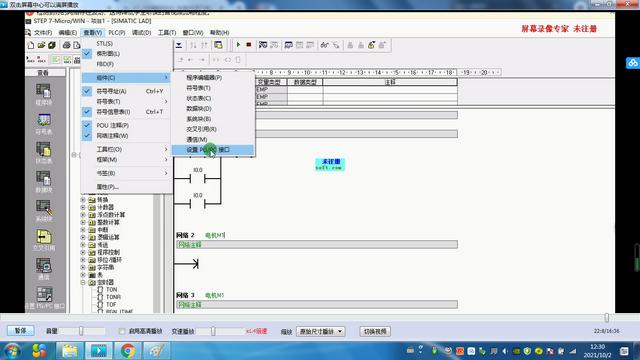
Task: Toggle Symbolic Addressing (A) Ctrl+Y option
Action: pyautogui.click(x=87, y=91)
